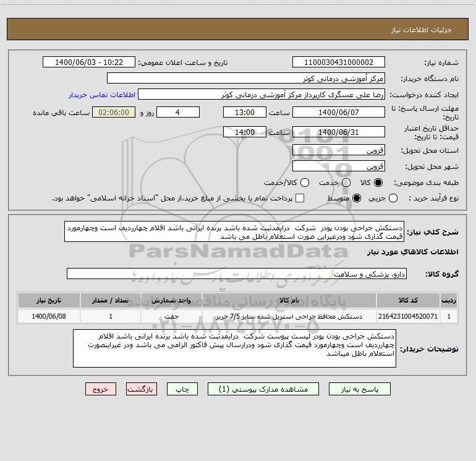The height and width of the screenshot is (461, 476).
Task: Open مشاهده مدارک پیوستی (1) attachments
Action: [x=263, y=389]
